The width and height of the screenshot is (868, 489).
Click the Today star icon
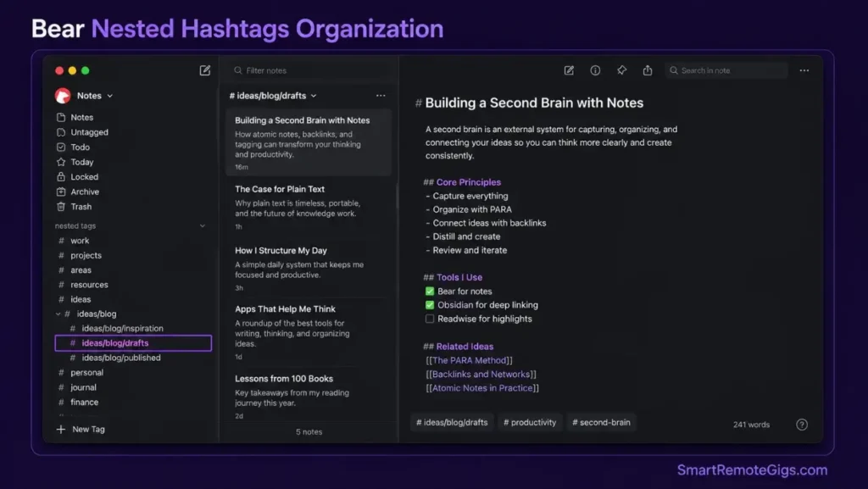pos(61,162)
